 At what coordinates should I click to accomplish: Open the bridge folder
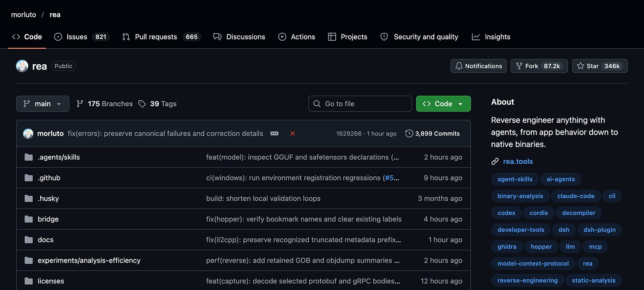(x=48, y=219)
